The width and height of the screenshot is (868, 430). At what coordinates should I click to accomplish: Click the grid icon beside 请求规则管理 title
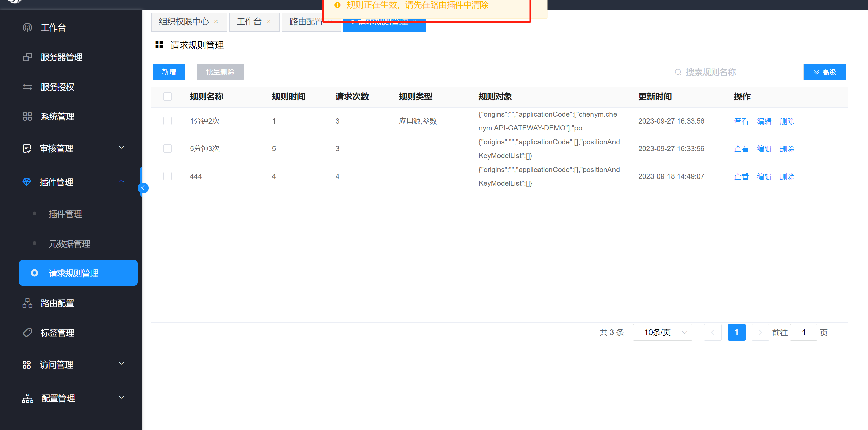[159, 45]
